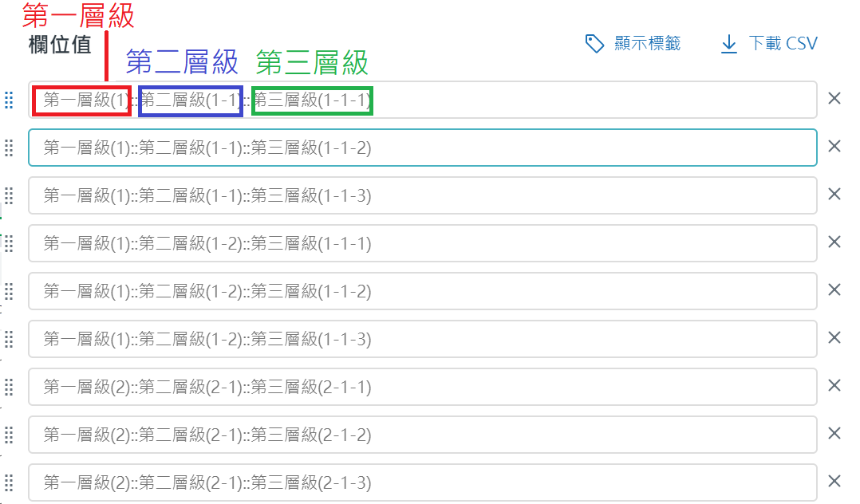Click drag handle of 第二層級(1-2)::第三層級(1-1-2) row

(10, 291)
